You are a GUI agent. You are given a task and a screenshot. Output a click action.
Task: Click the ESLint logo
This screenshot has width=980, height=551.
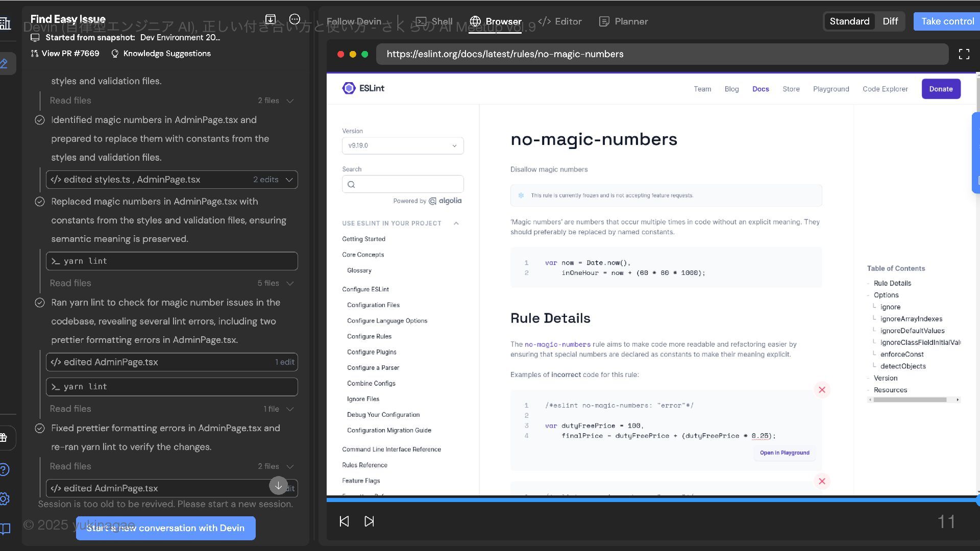363,88
